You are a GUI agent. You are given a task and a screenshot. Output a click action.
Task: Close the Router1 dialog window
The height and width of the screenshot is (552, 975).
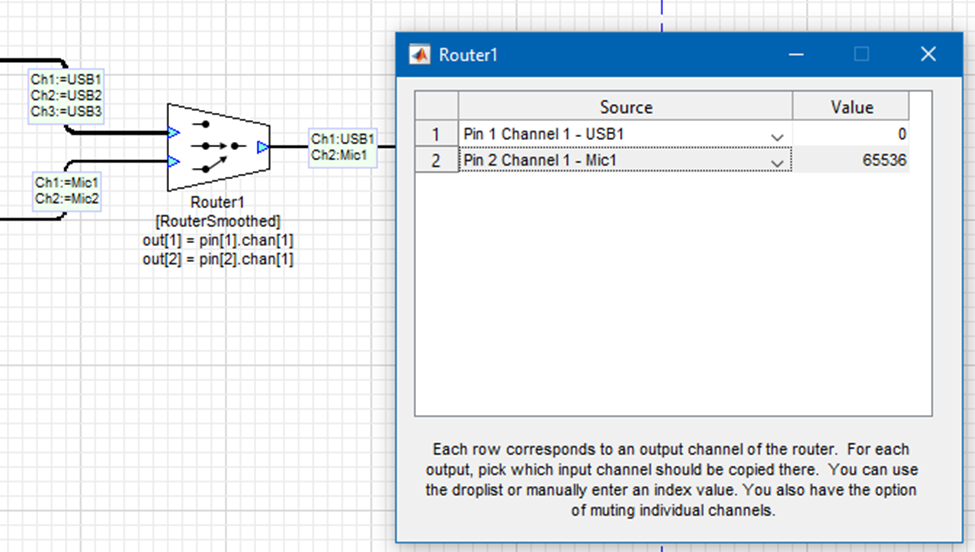[927, 55]
